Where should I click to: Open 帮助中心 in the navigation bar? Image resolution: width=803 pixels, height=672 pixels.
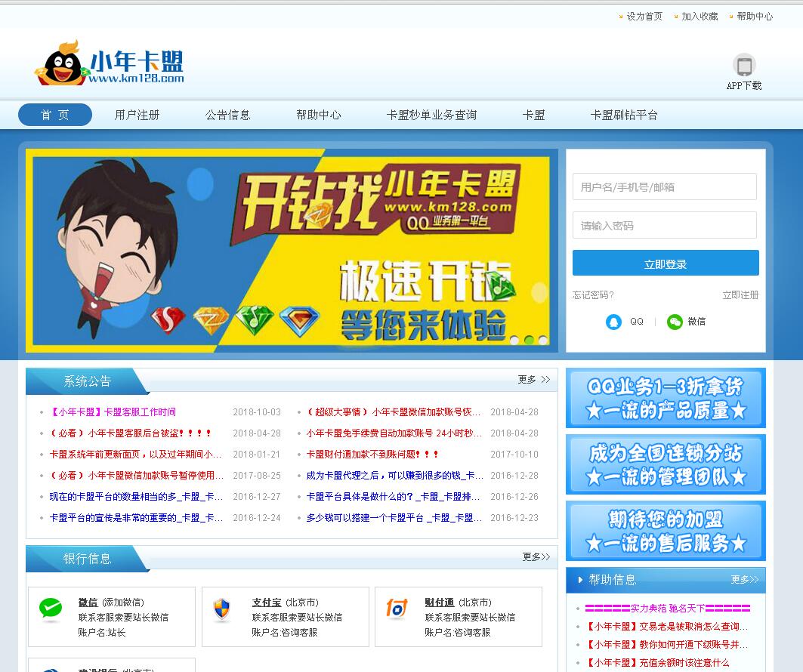click(x=319, y=115)
